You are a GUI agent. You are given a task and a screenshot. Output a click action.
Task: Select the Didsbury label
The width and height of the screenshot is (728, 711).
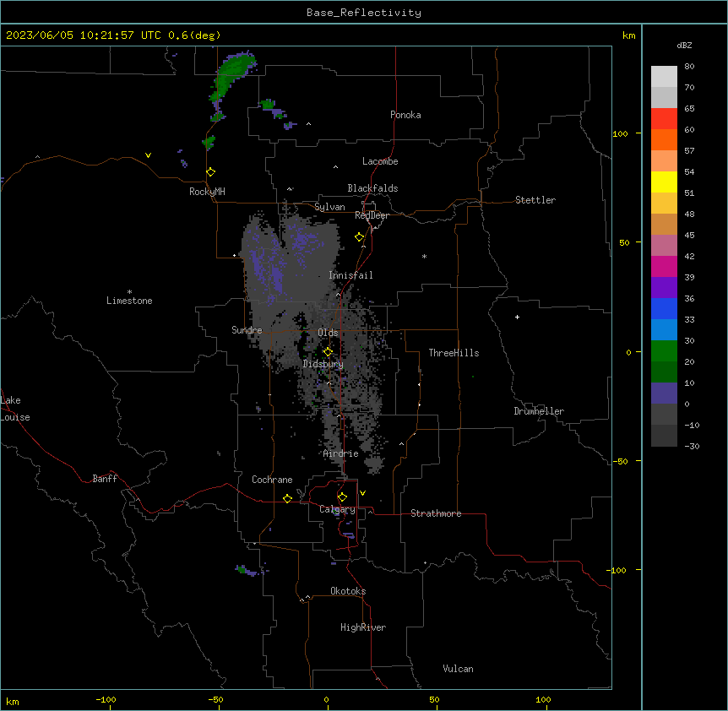(323, 364)
